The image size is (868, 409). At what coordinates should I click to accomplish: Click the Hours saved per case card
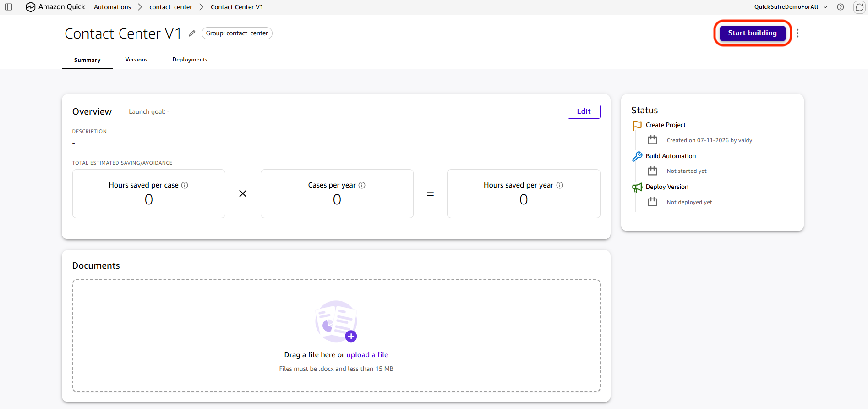(x=149, y=193)
